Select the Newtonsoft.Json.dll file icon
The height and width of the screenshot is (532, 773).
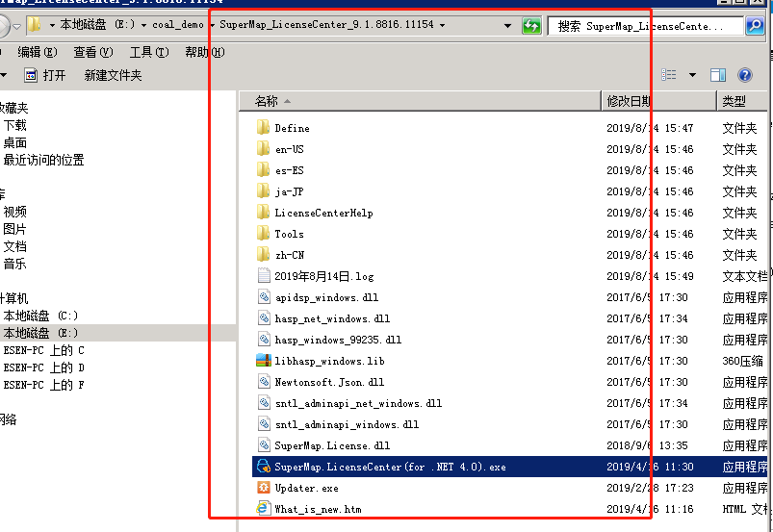click(264, 382)
